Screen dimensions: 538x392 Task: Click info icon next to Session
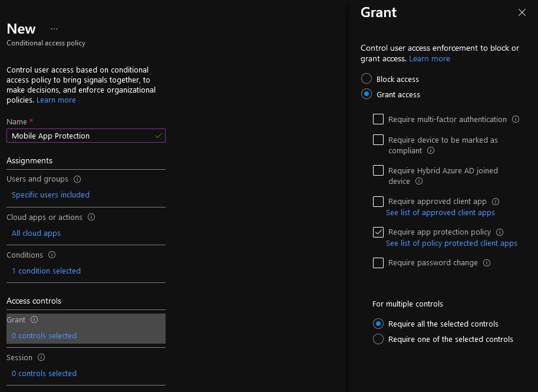[41, 357]
